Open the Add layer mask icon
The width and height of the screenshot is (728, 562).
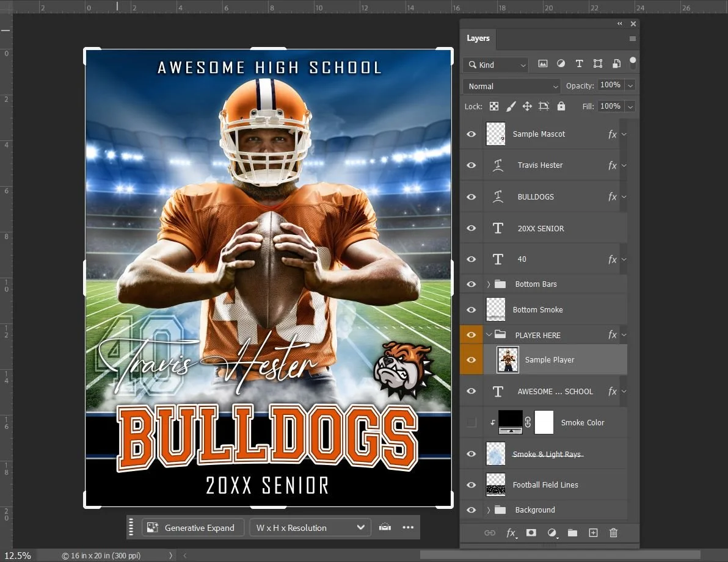531,533
